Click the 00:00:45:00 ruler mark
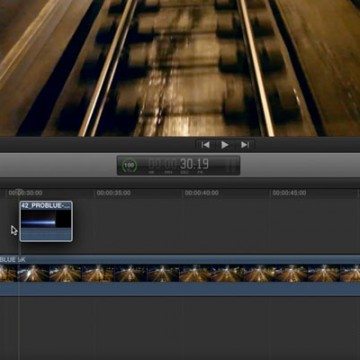 pyautogui.click(x=289, y=193)
